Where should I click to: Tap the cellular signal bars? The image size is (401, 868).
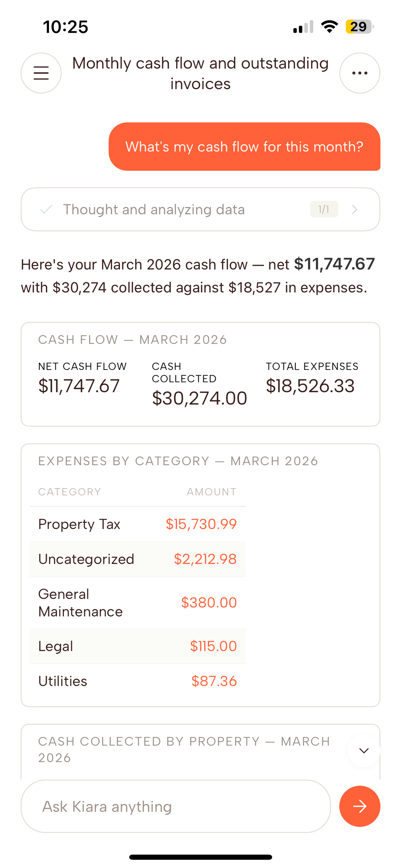click(303, 27)
